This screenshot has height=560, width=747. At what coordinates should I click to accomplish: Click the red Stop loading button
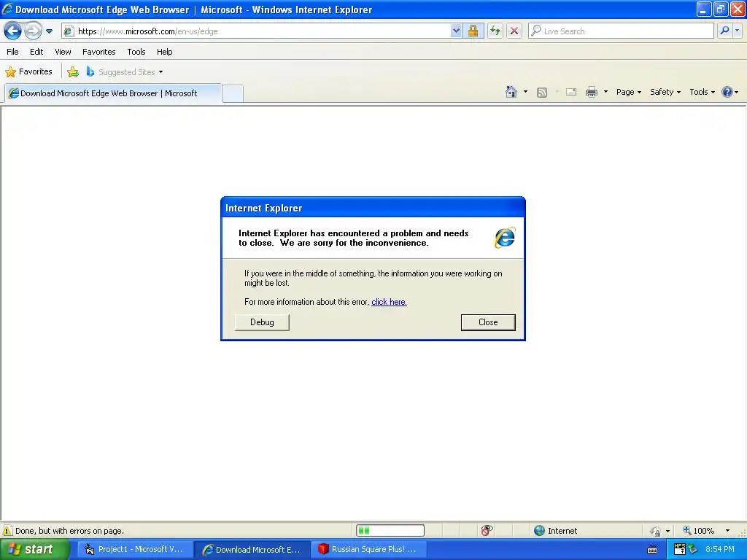coord(514,31)
